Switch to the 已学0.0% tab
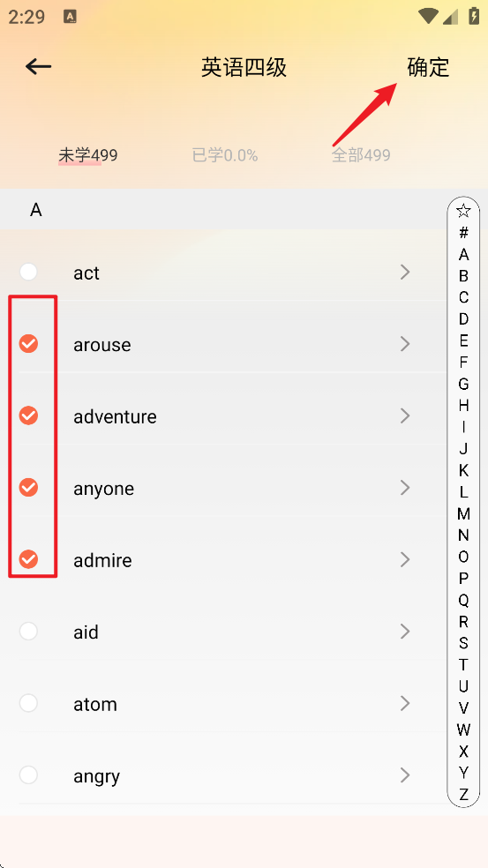 (225, 155)
